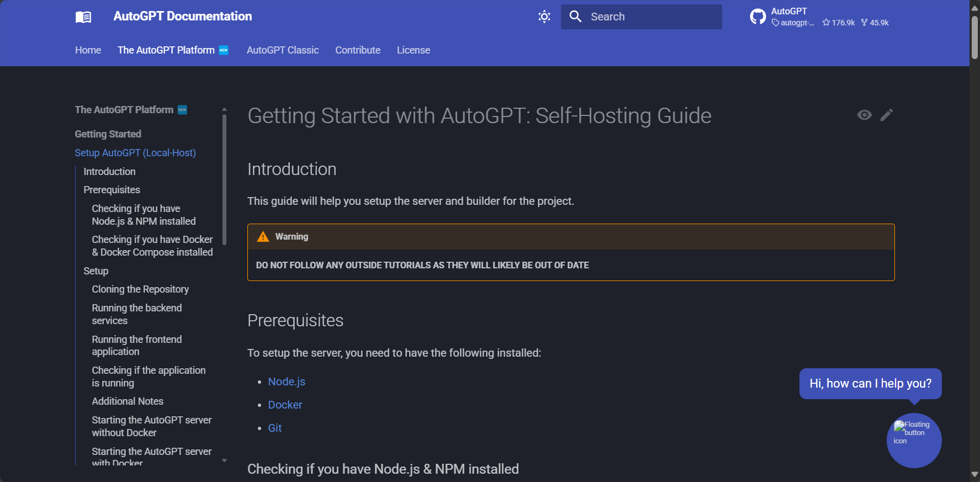Viewport: 980px width, 482px height.
Task: Click the Search input field
Action: (642, 17)
